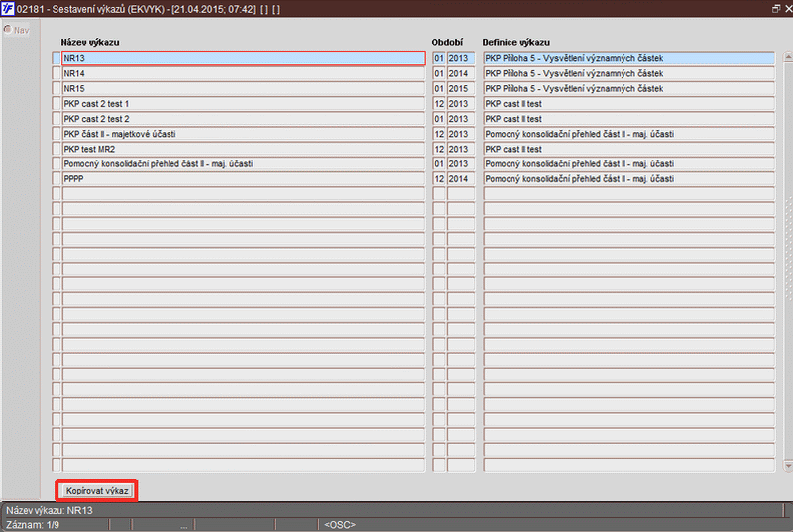
Task: Tick the checkbox beside PKP test MR2
Action: coord(57,149)
